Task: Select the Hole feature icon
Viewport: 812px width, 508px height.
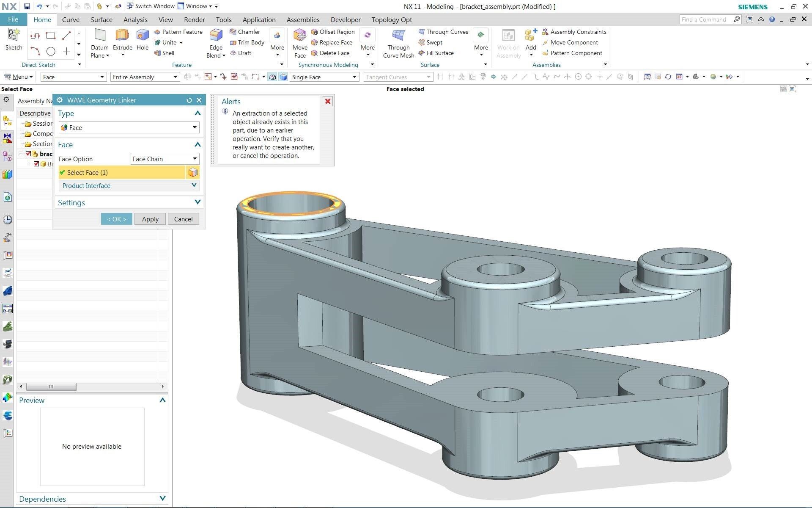Action: click(143, 36)
